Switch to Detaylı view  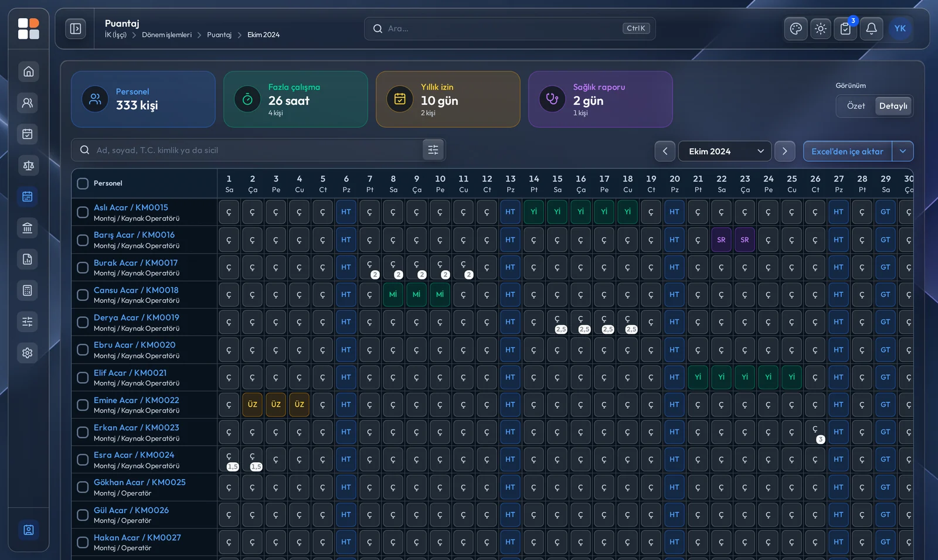pos(893,106)
